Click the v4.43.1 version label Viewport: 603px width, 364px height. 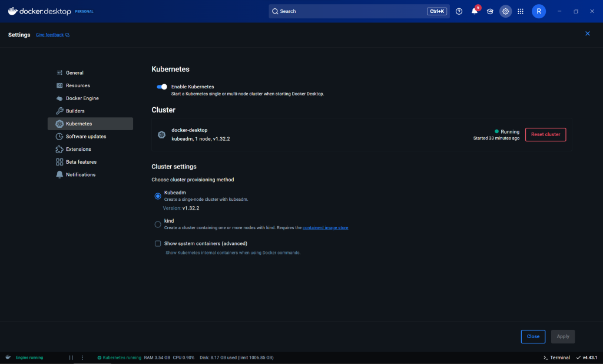click(590, 358)
